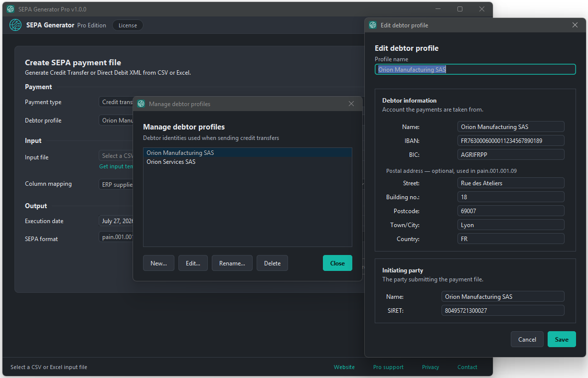Open the Website link in status bar

(344, 367)
